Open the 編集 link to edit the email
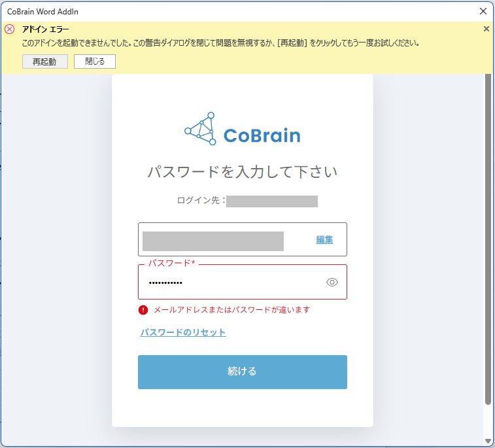The width and height of the screenshot is (495, 448). [324, 239]
